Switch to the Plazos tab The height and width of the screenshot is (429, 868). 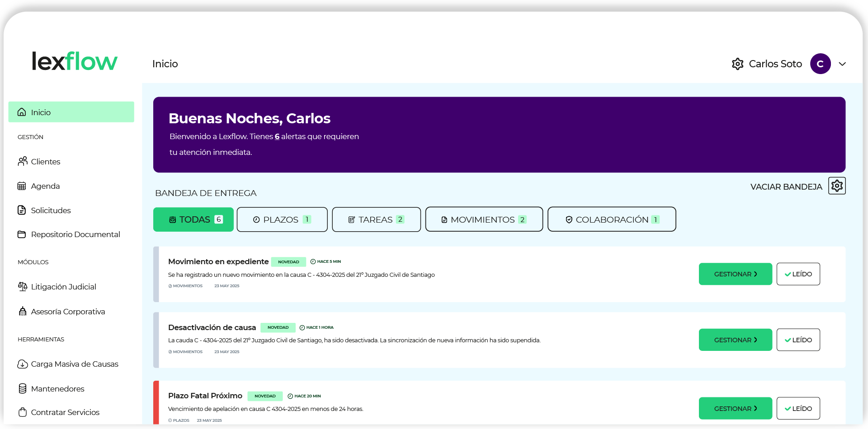(x=282, y=219)
